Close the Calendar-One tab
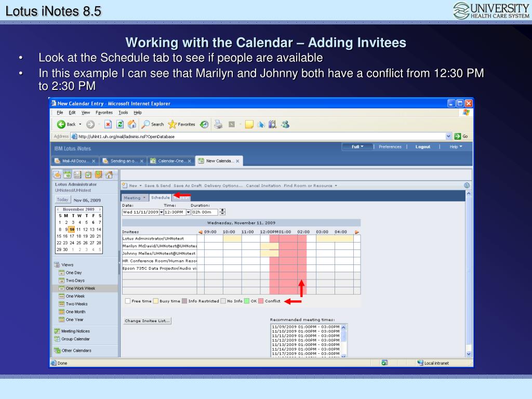Image resolution: width=532 pixels, height=399 pixels. click(190, 161)
